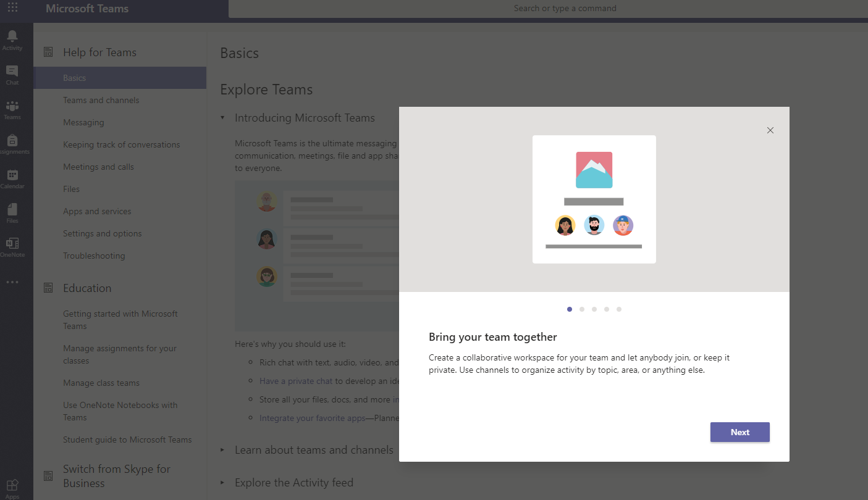Open the Teams icon in the sidebar
The image size is (868, 500).
[x=12, y=106]
